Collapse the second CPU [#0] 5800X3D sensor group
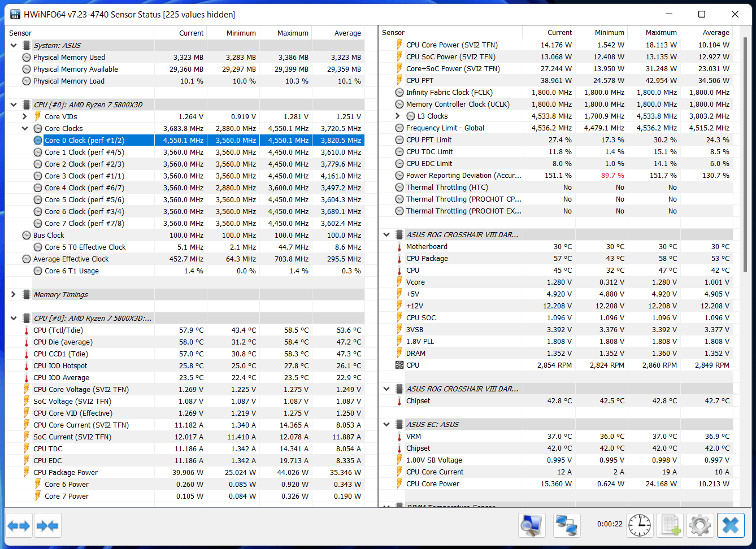Screen dimensions: 756x549 tap(14, 318)
